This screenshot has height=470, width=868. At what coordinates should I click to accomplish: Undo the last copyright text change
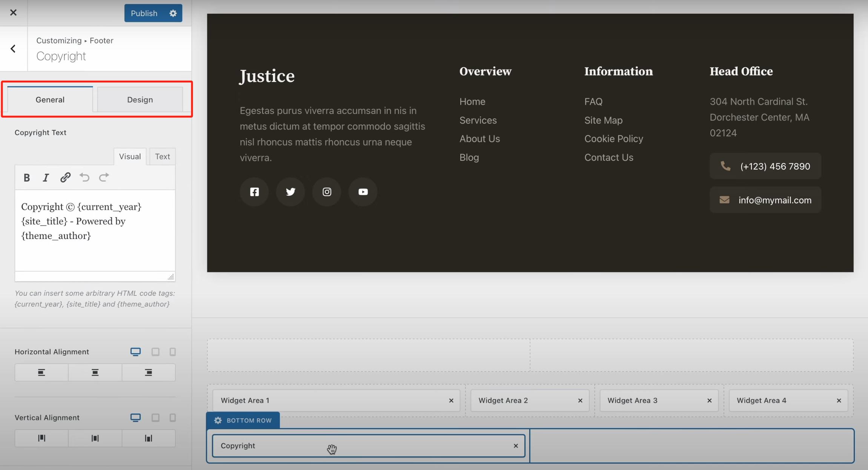pos(84,177)
